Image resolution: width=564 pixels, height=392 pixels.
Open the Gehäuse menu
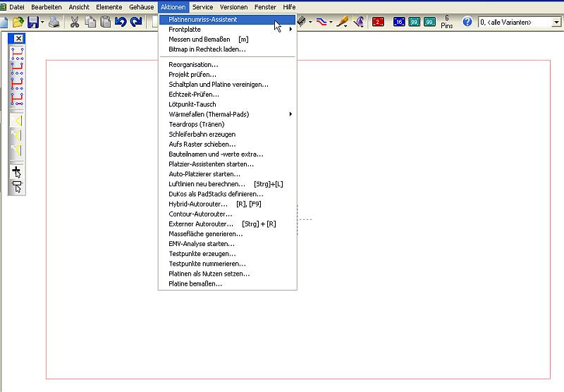141,6
